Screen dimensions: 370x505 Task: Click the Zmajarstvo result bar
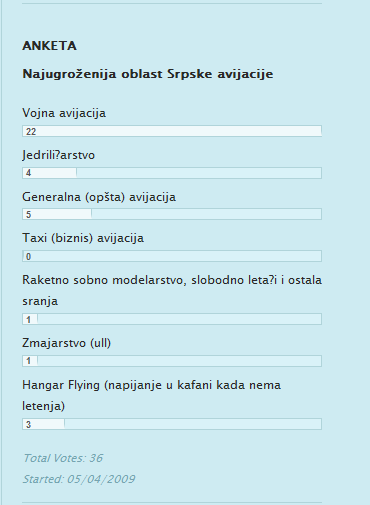tap(172, 361)
